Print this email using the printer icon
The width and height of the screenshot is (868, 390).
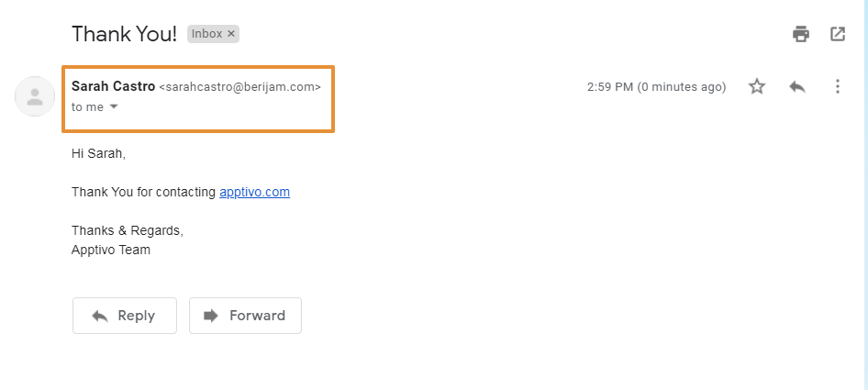tap(801, 34)
